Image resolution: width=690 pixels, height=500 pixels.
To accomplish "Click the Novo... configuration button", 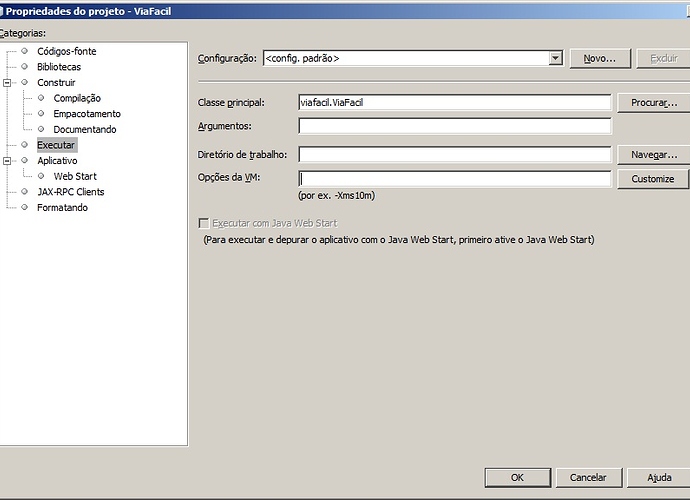I will [x=600, y=59].
